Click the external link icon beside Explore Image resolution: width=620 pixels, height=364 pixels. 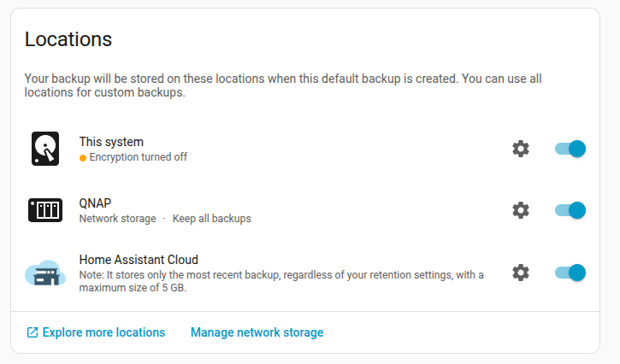32,332
